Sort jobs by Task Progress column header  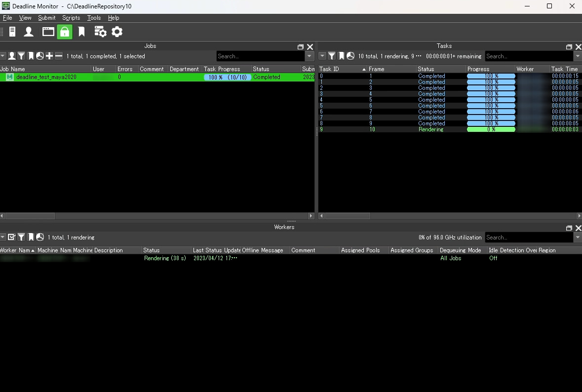[x=222, y=69]
